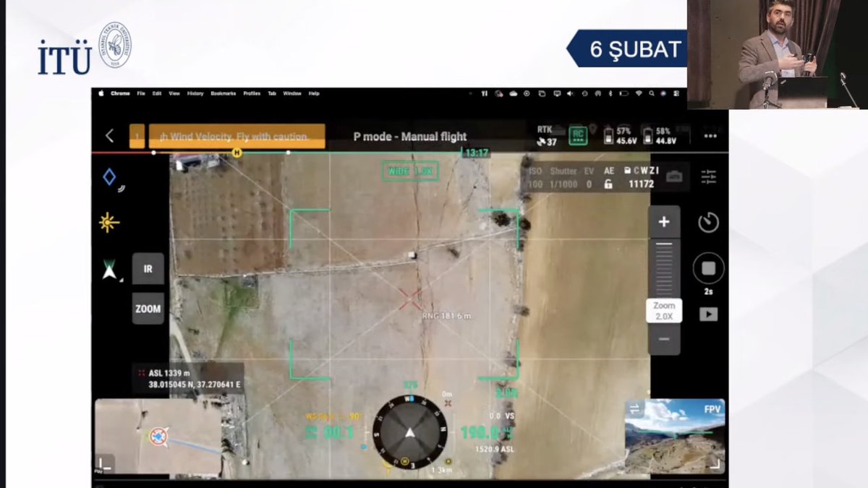The width and height of the screenshot is (868, 488).
Task: Open the CWZI storage info panel
Action: tap(641, 178)
